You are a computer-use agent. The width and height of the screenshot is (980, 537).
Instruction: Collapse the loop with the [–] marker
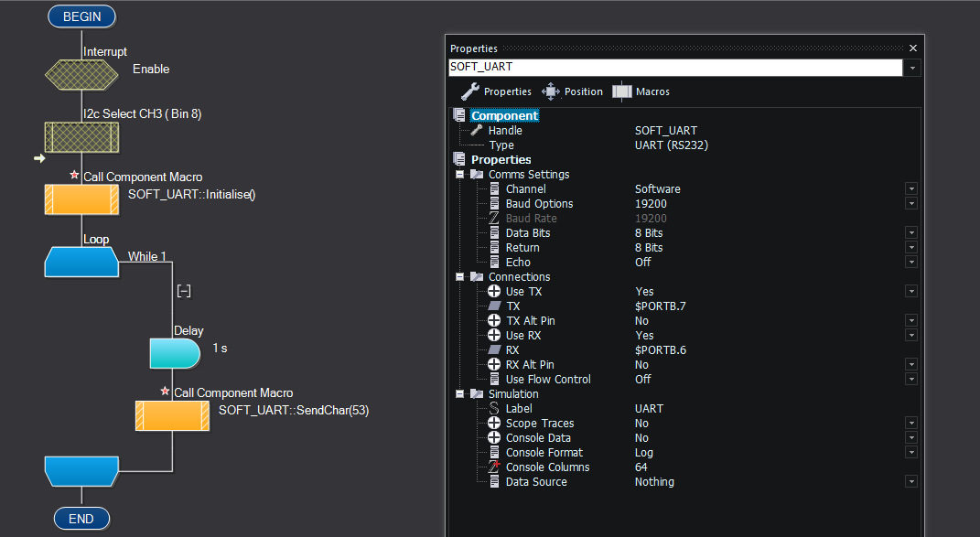point(184,291)
